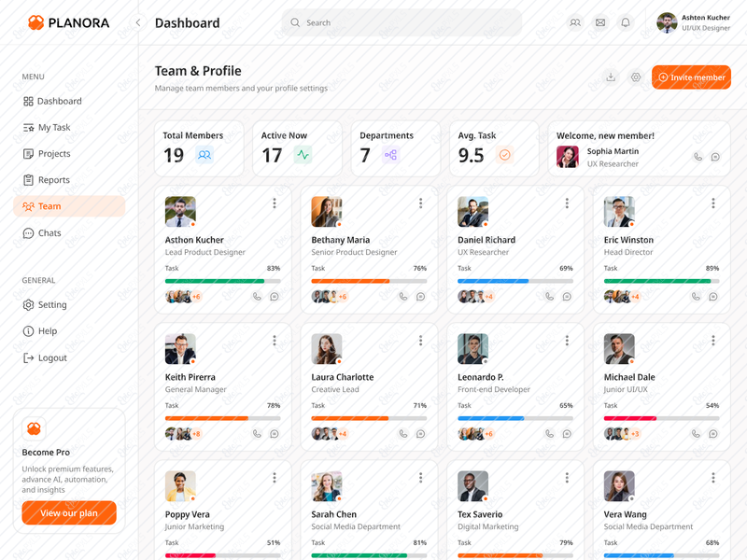This screenshot has height=560, width=747.
Task: Open the three-dot menu on Eric Winston's card
Action: 713,203
